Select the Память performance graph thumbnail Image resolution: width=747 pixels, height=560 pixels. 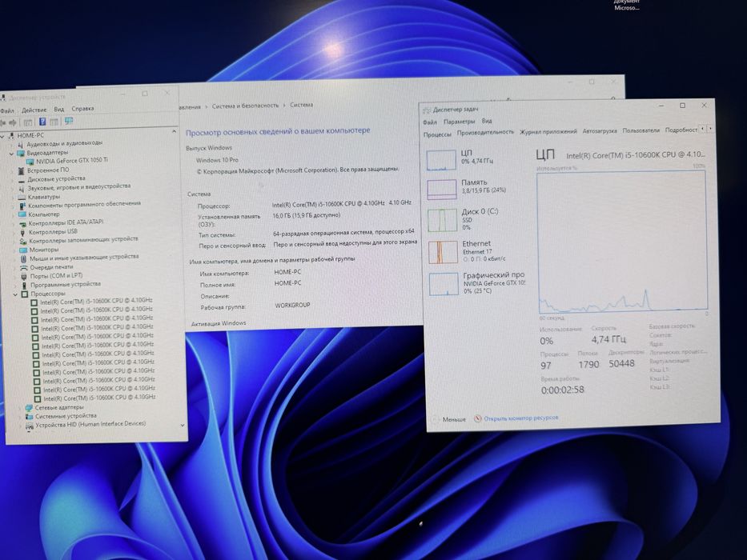442,190
